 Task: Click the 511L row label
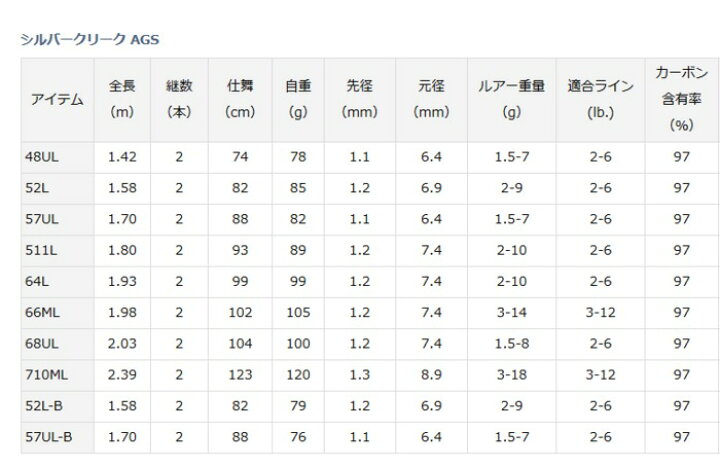pos(57,251)
